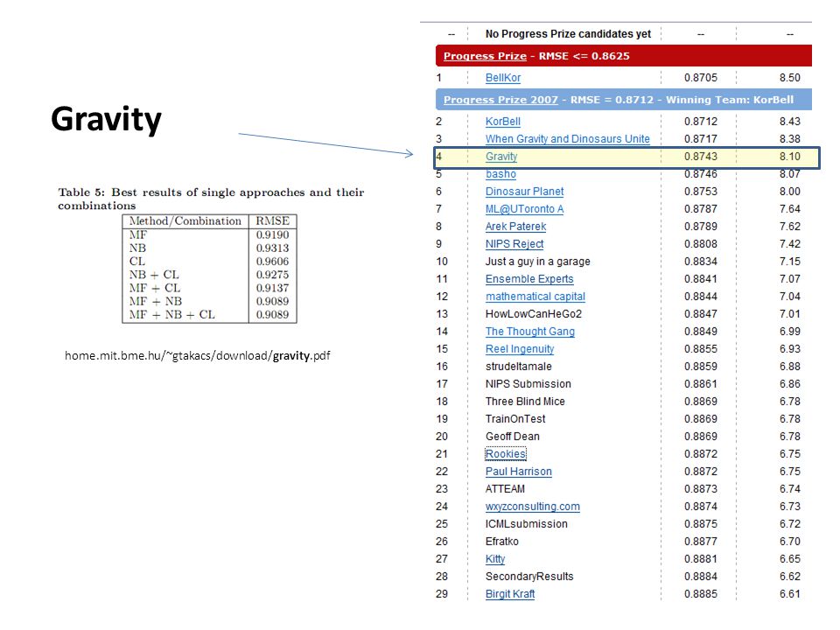Select BellKor's RMSE value 0.8705
840x630 pixels.
(x=701, y=78)
